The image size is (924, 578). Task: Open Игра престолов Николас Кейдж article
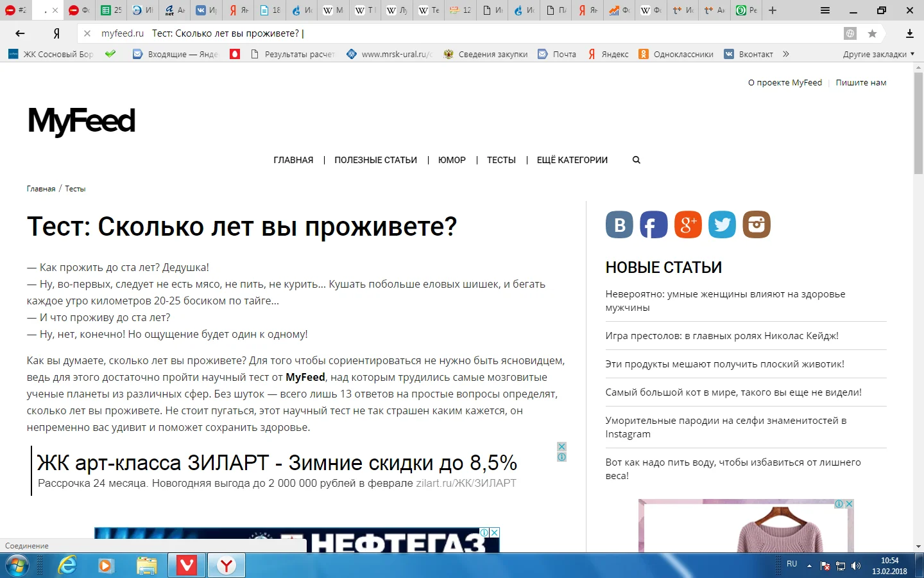(x=722, y=335)
